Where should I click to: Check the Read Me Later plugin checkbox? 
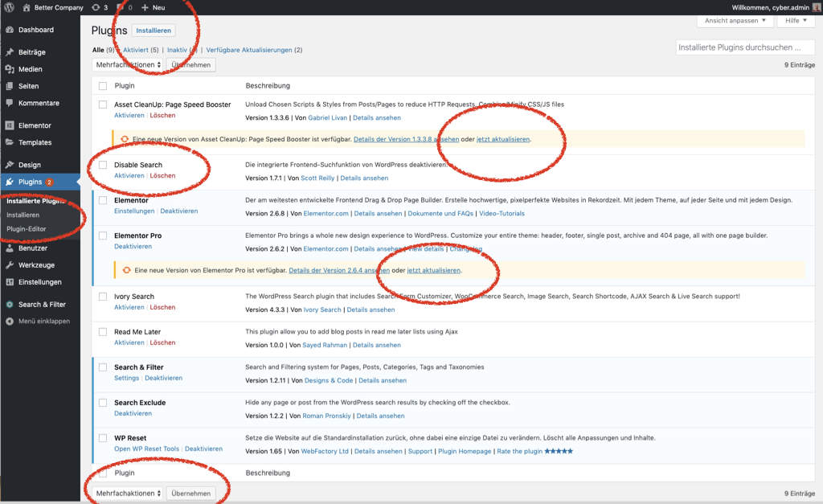[103, 332]
